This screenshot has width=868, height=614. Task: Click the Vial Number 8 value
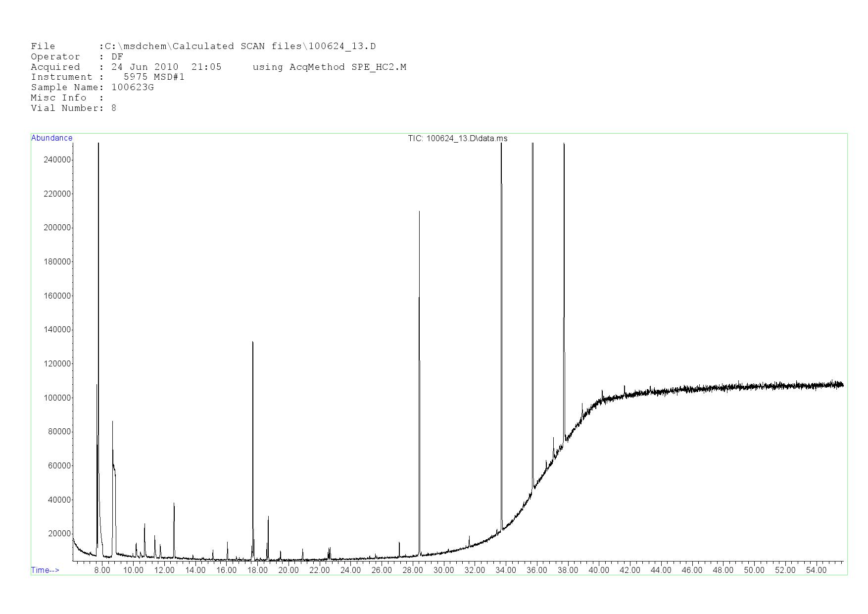coord(114,108)
